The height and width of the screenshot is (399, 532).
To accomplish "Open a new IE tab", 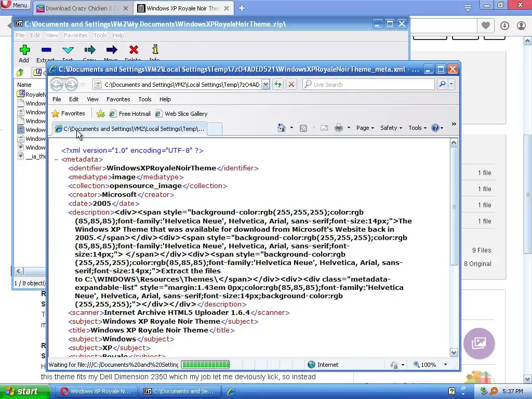I will 215,129.
